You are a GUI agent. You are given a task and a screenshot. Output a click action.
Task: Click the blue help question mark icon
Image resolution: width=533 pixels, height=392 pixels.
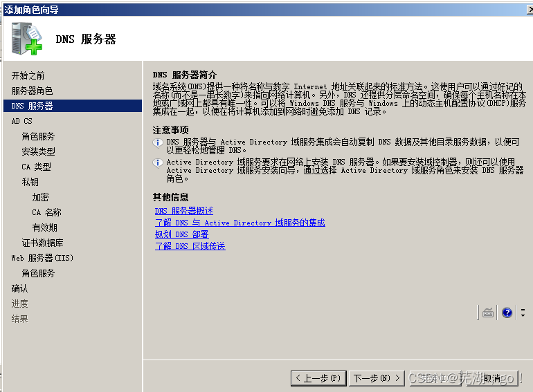(507, 312)
